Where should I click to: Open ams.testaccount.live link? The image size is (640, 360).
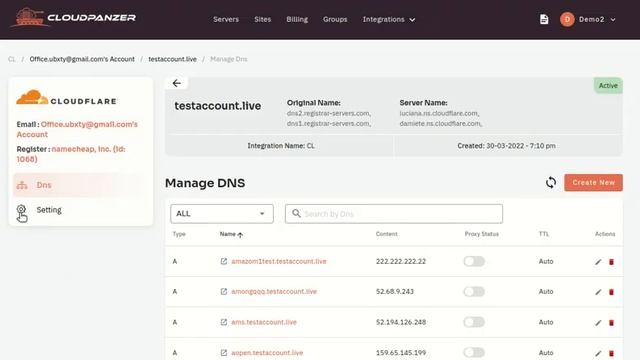click(x=264, y=322)
